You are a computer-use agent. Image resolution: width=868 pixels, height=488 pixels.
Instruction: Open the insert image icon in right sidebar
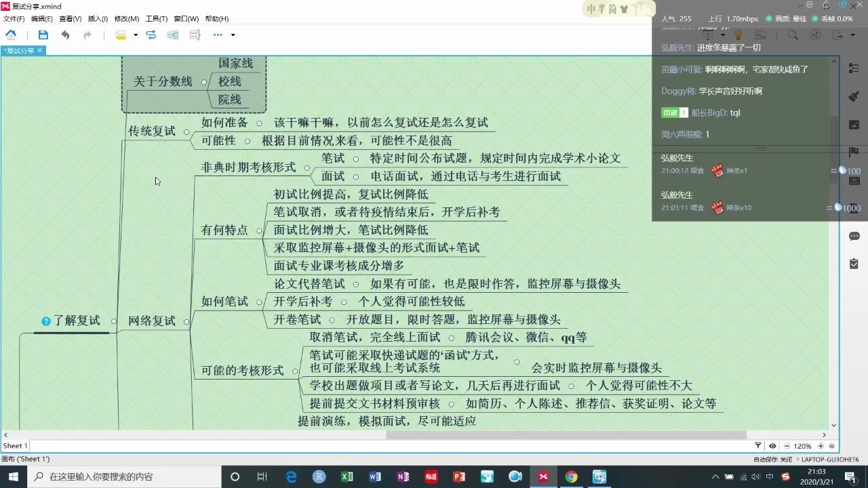pyautogui.click(x=854, y=123)
